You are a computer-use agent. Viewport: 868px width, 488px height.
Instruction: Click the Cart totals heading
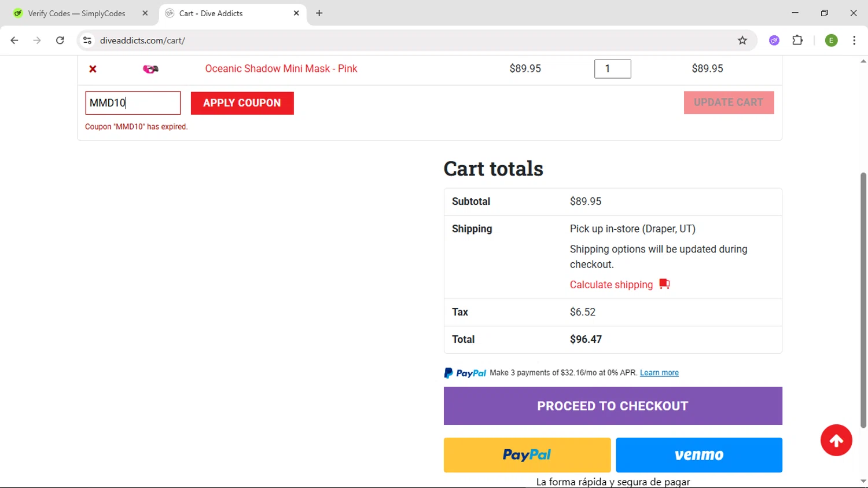tap(494, 168)
